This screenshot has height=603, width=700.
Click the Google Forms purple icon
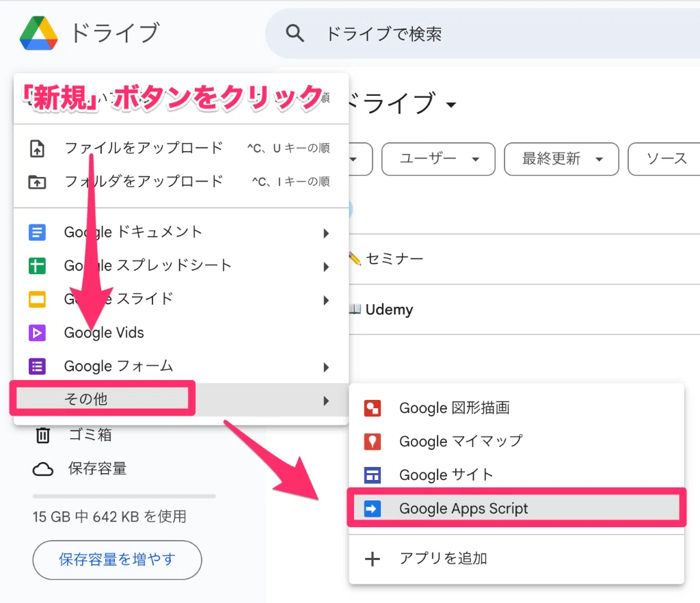click(37, 366)
